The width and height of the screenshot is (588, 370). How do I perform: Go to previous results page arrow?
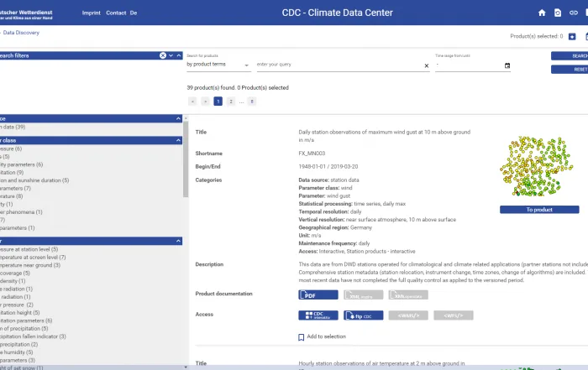tap(192, 102)
